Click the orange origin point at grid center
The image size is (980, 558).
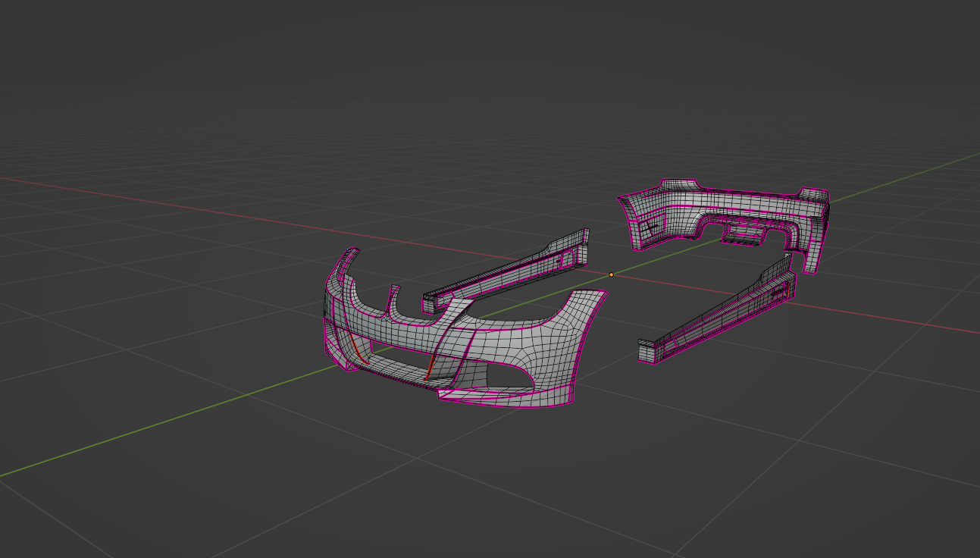[x=612, y=274]
